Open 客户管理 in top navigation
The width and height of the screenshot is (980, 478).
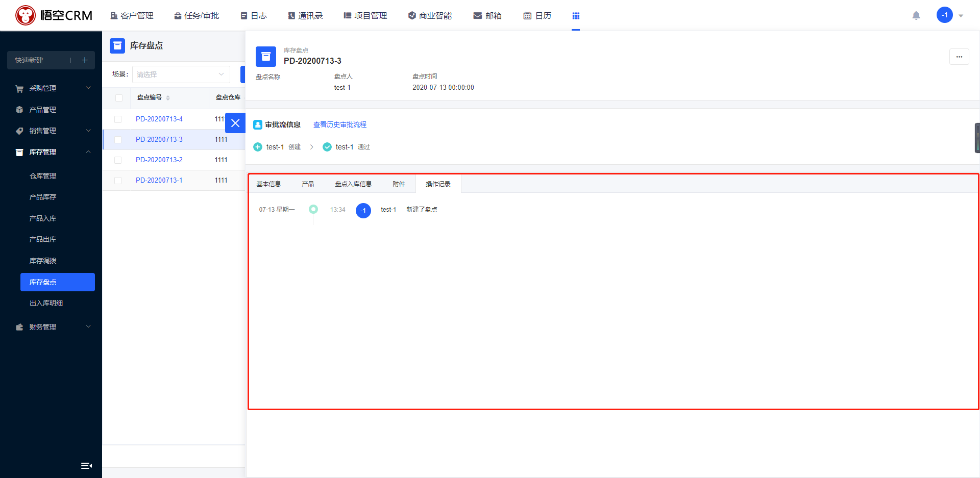coord(132,16)
